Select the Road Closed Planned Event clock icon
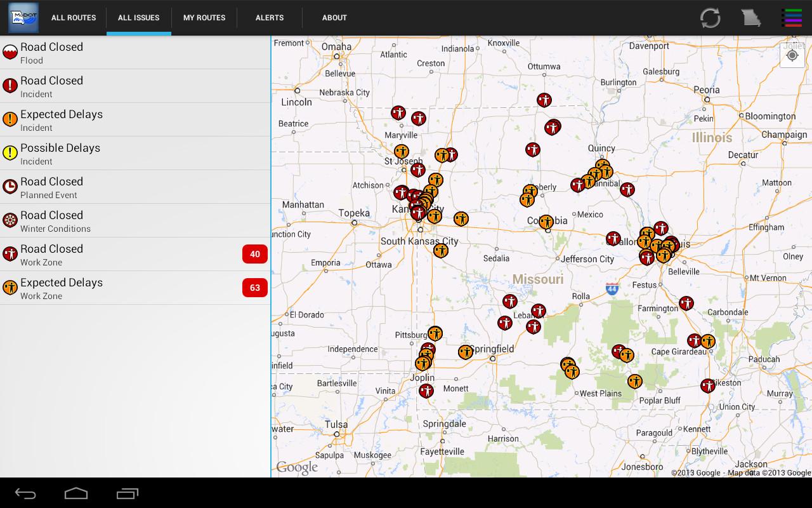 pyautogui.click(x=10, y=186)
